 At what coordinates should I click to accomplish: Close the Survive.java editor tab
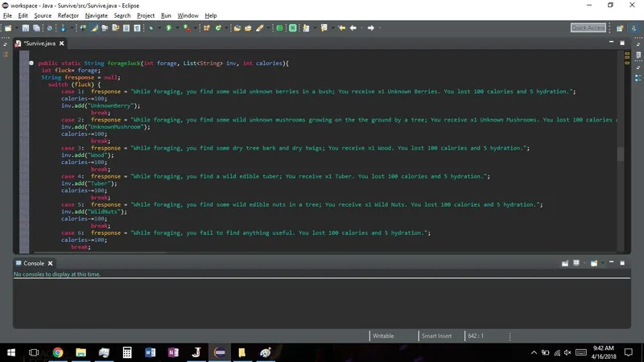tap(62, 43)
